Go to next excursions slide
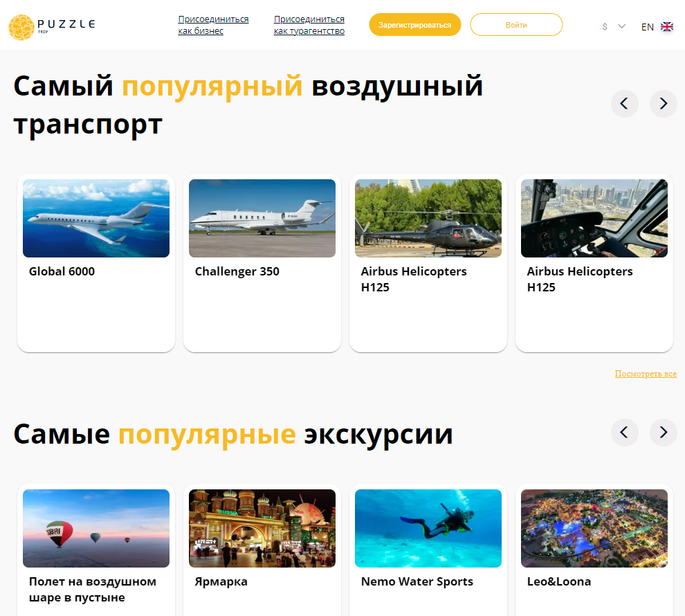This screenshot has height=616, width=685. click(x=663, y=433)
